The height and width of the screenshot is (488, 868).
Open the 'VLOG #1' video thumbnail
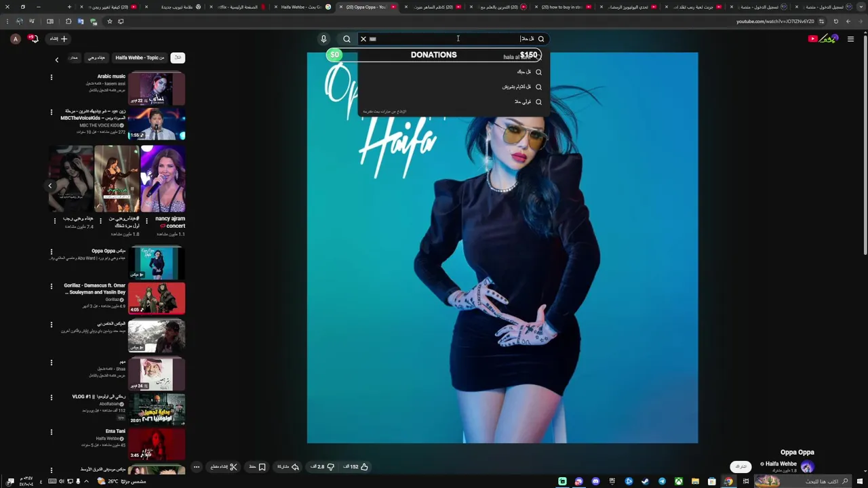coord(157,409)
